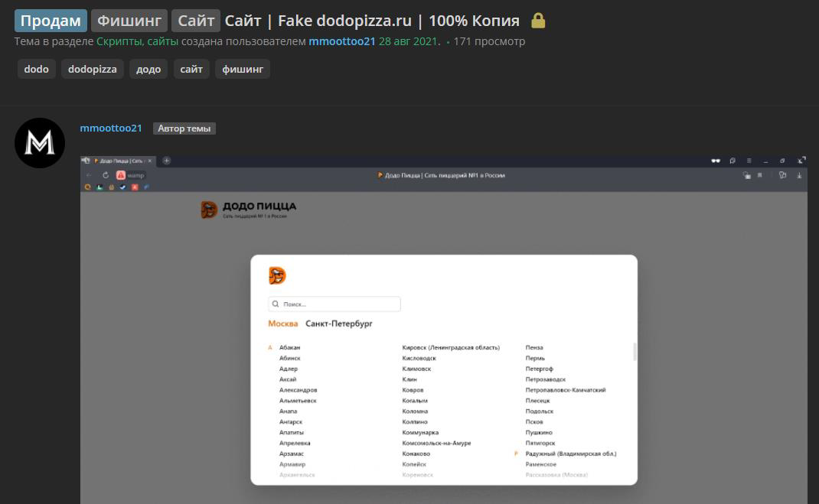Image resolution: width=819 pixels, height=504 pixels.
Task: Select the city Абакан
Action: pos(290,347)
